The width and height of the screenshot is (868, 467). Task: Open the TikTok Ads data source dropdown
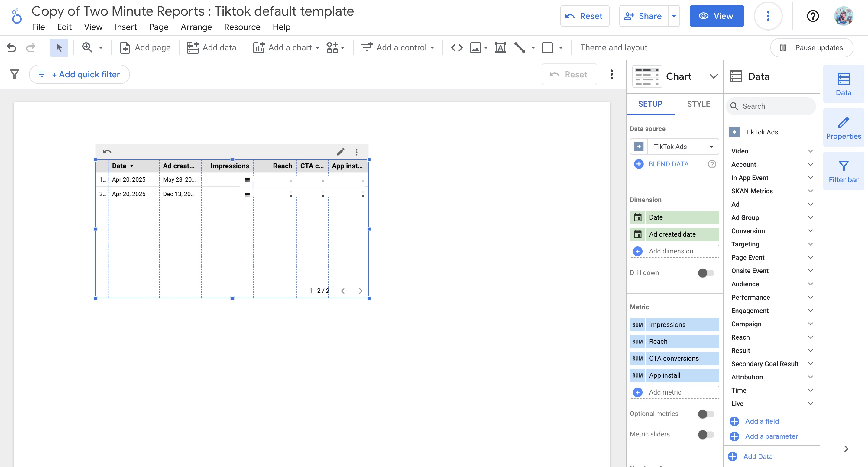click(x=675, y=147)
